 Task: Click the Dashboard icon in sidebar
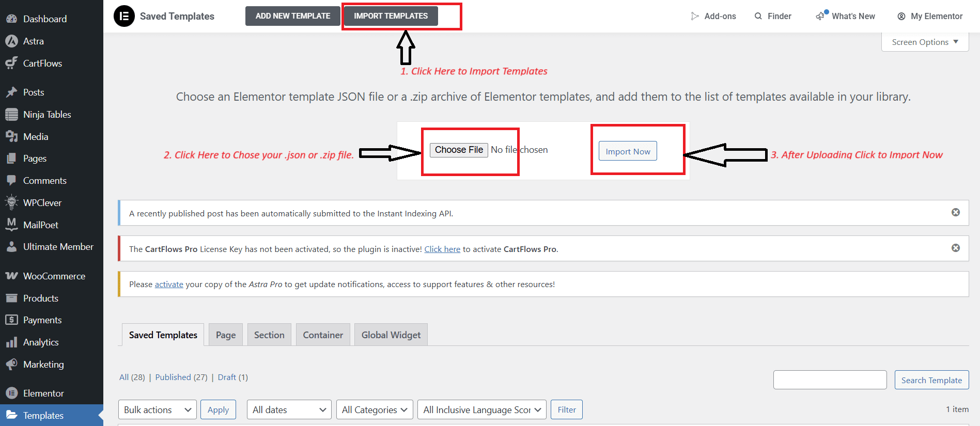point(11,19)
